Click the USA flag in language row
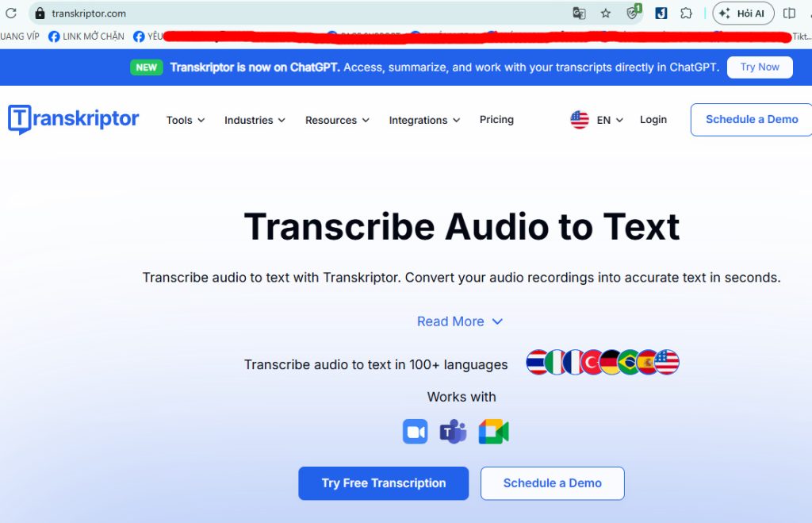The image size is (812, 523). pos(667,363)
